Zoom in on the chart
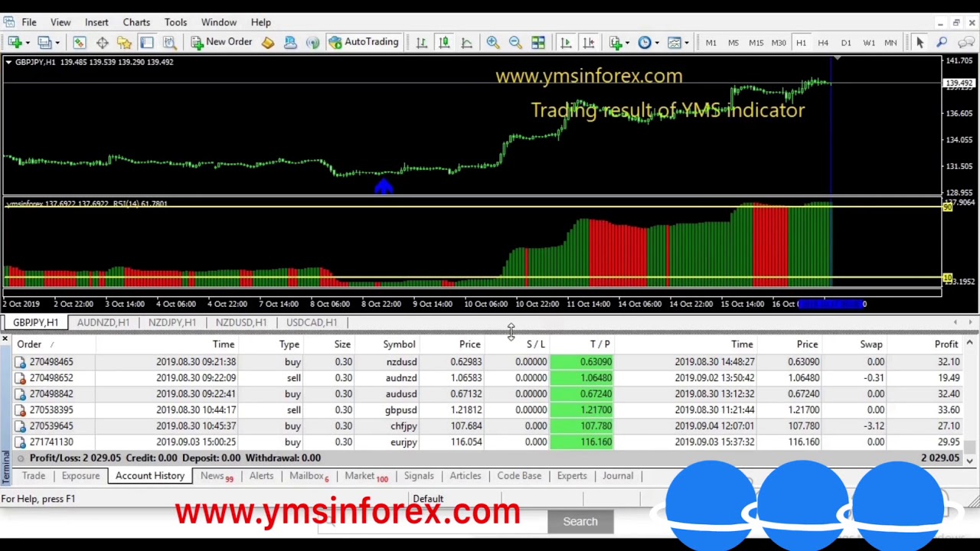This screenshot has height=551, width=980. click(x=493, y=42)
